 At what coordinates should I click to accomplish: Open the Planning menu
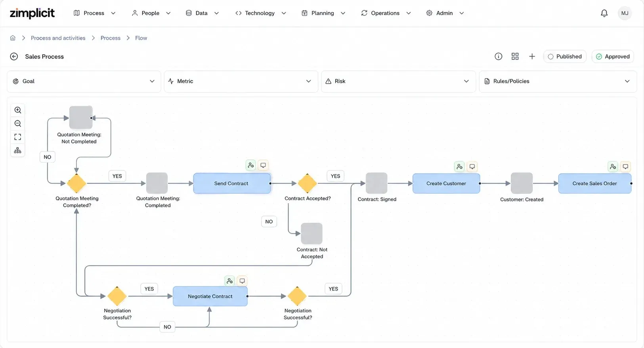(x=323, y=13)
